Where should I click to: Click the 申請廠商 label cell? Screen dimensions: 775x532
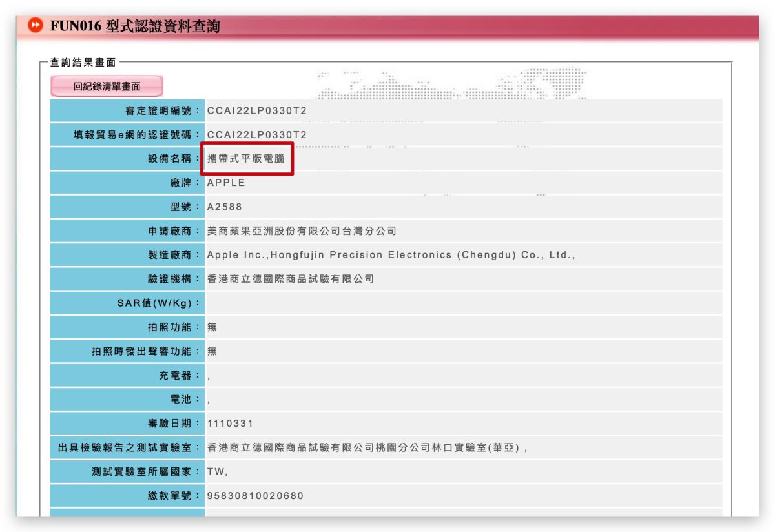tap(128, 231)
